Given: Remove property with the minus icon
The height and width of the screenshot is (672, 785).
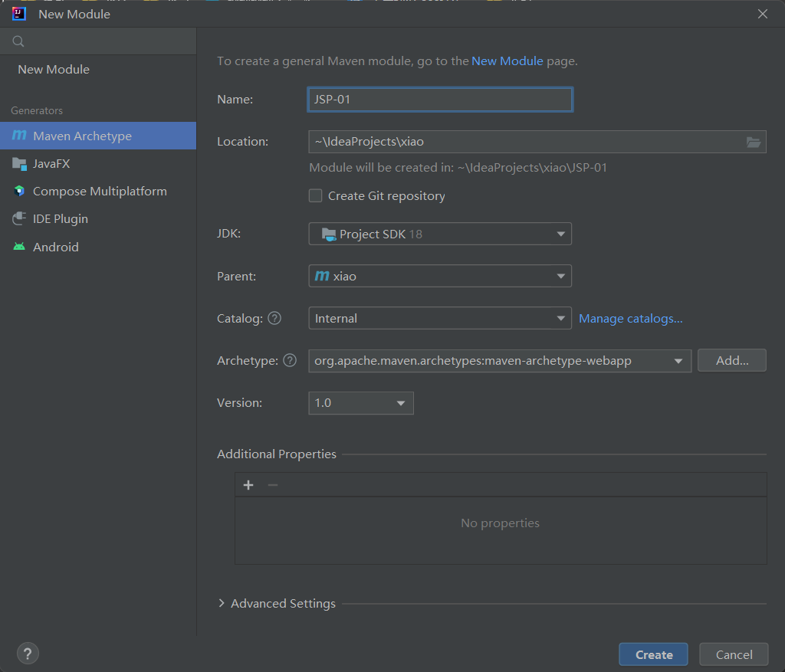Looking at the screenshot, I should tap(273, 485).
